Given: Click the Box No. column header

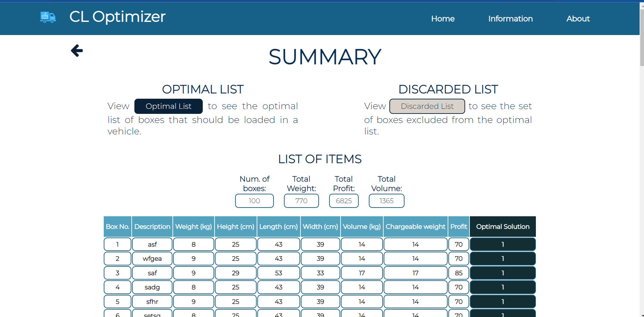Looking at the screenshot, I should [117, 226].
